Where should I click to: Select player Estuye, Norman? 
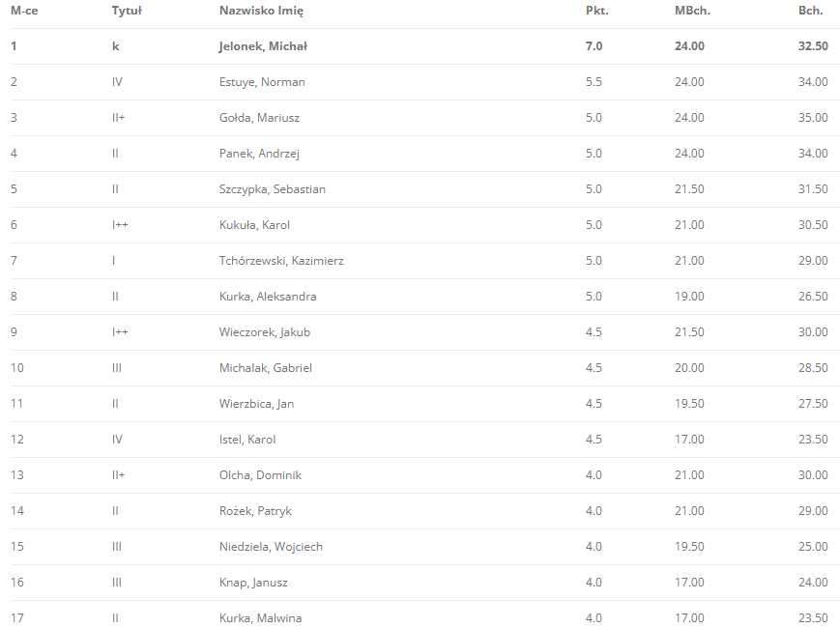(262, 82)
